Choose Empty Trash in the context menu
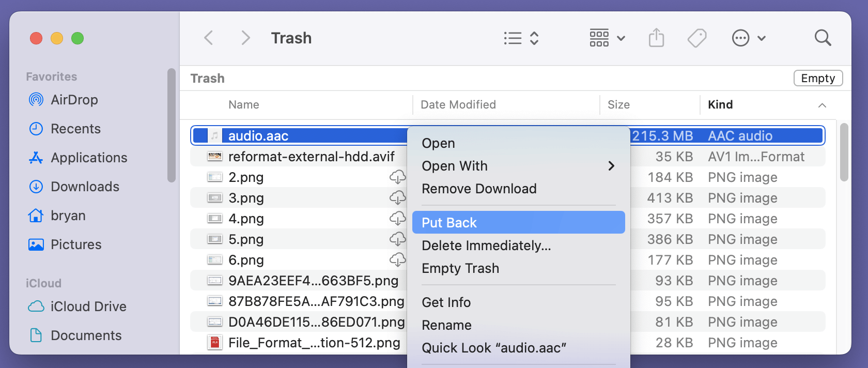 (x=460, y=268)
